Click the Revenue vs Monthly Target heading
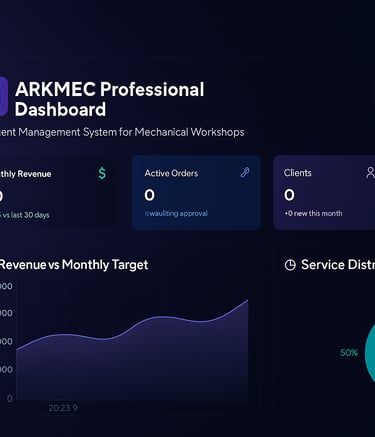 pos(74,265)
